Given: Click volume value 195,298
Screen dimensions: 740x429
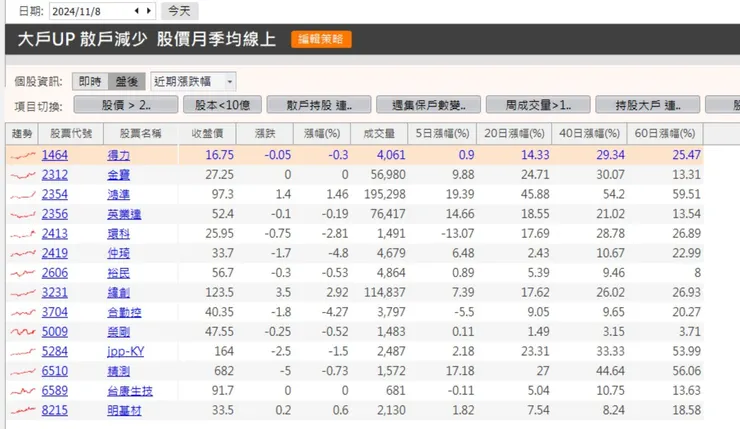Looking at the screenshot, I should pos(385,194).
